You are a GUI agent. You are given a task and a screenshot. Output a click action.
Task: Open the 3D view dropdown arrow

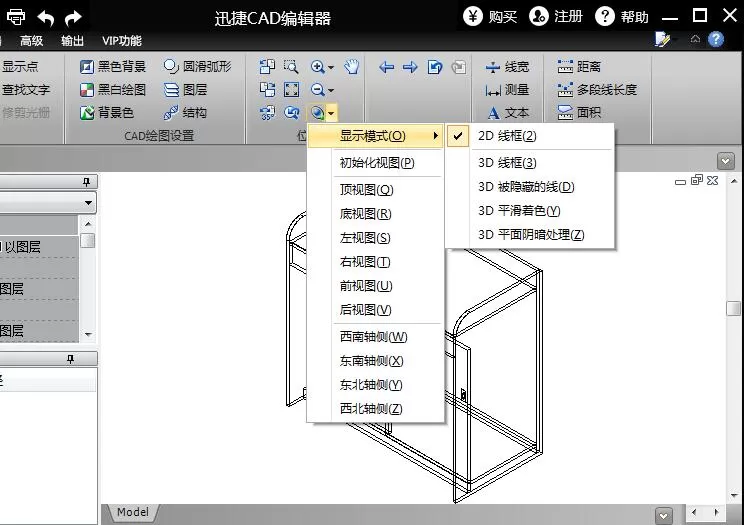331,113
